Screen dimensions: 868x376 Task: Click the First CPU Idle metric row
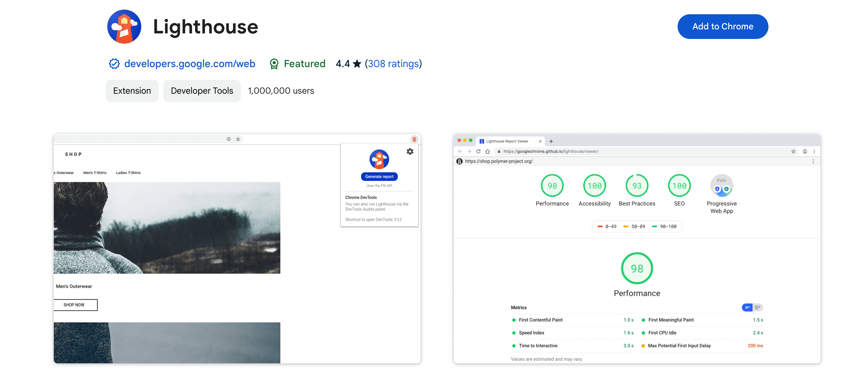click(x=702, y=332)
